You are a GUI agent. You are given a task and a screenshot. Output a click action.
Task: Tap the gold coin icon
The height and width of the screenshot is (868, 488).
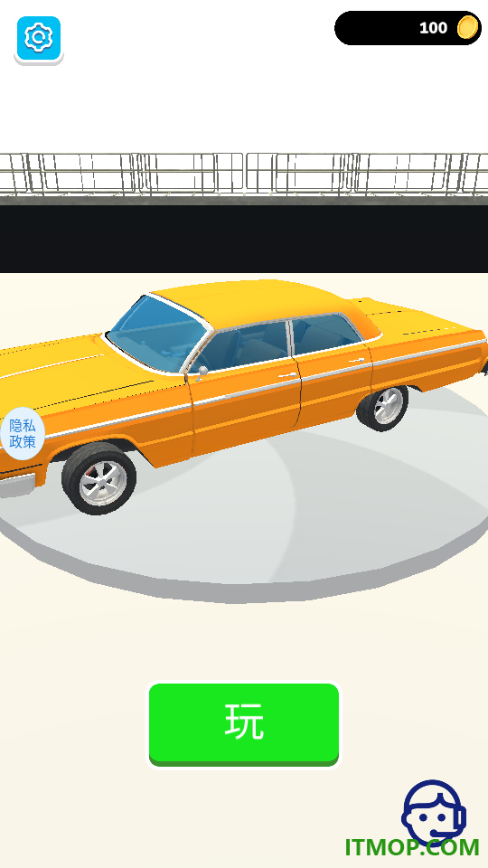click(468, 27)
